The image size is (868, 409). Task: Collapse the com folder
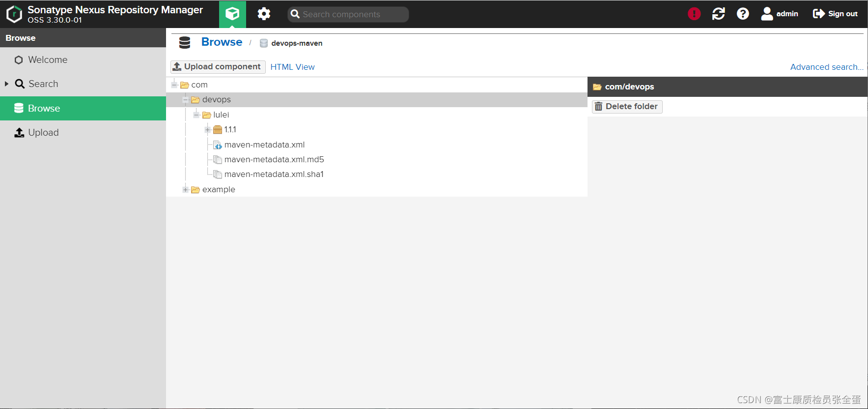coord(174,85)
